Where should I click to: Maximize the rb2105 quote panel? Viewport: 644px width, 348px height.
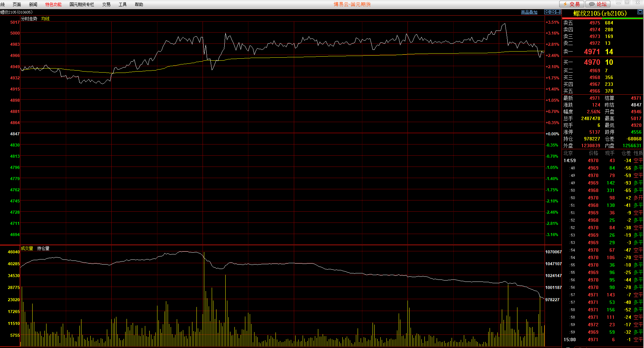[x=640, y=12]
